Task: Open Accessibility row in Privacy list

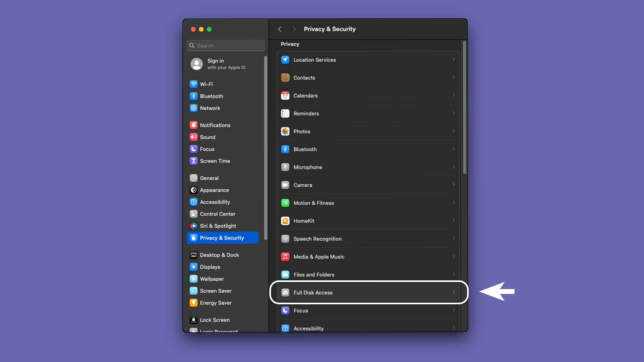Action: 368,328
